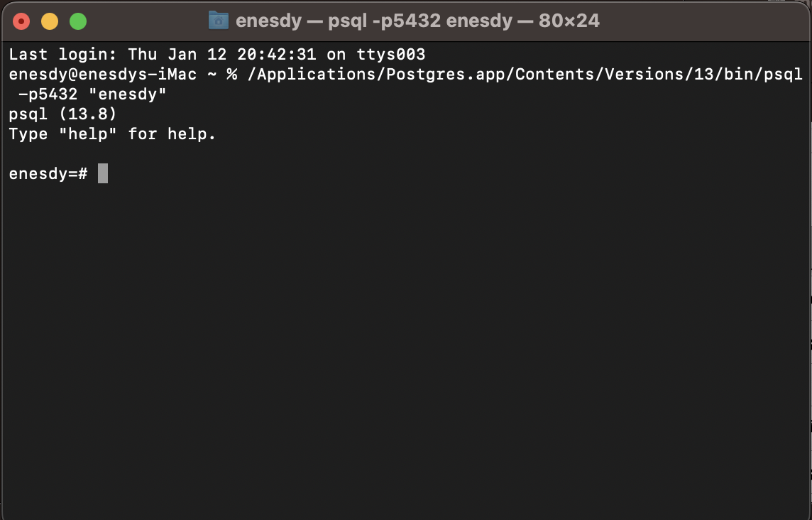Click the yellow minimize button
This screenshot has height=520, width=812.
(50, 21)
